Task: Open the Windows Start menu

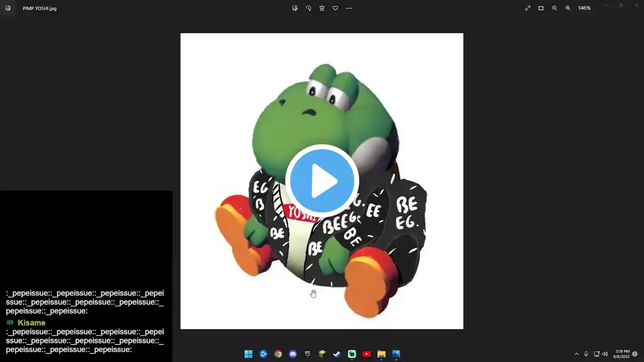Action: 249,354
